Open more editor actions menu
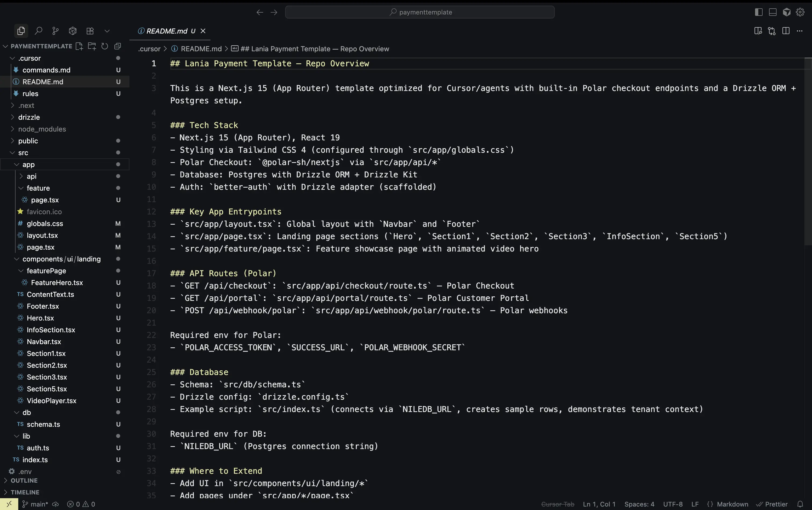Image resolution: width=812 pixels, height=510 pixels. [x=800, y=31]
